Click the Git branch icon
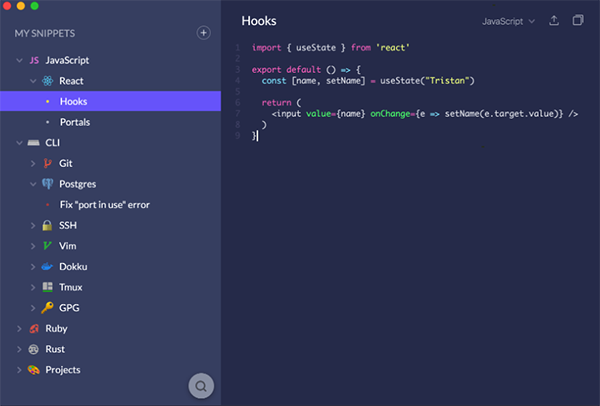The width and height of the screenshot is (600, 406). pyautogui.click(x=47, y=163)
